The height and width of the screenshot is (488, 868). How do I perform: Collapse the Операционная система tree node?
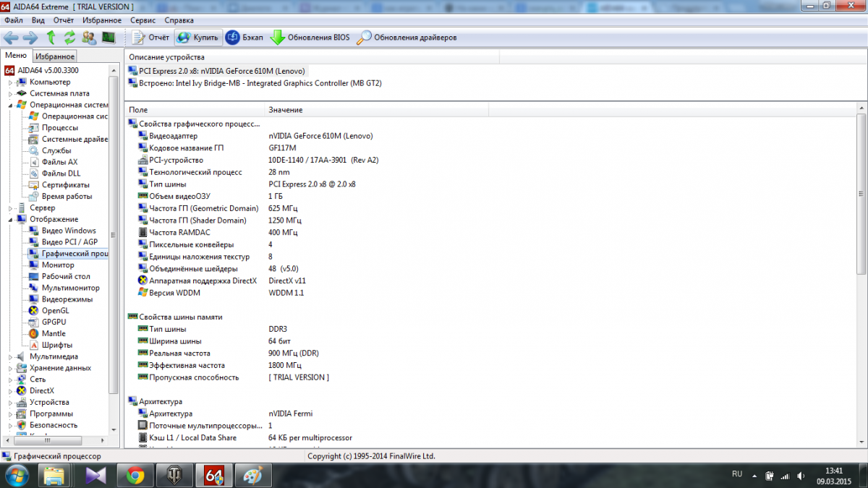pyautogui.click(x=10, y=105)
